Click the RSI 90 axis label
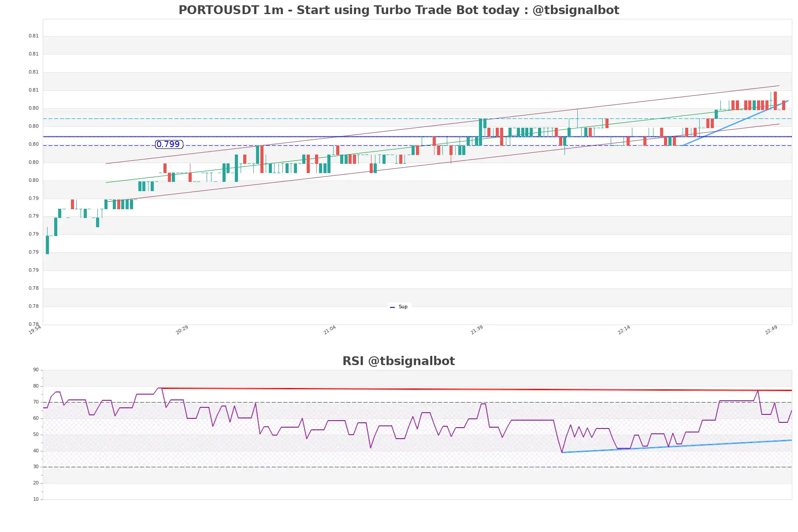 coord(36,370)
